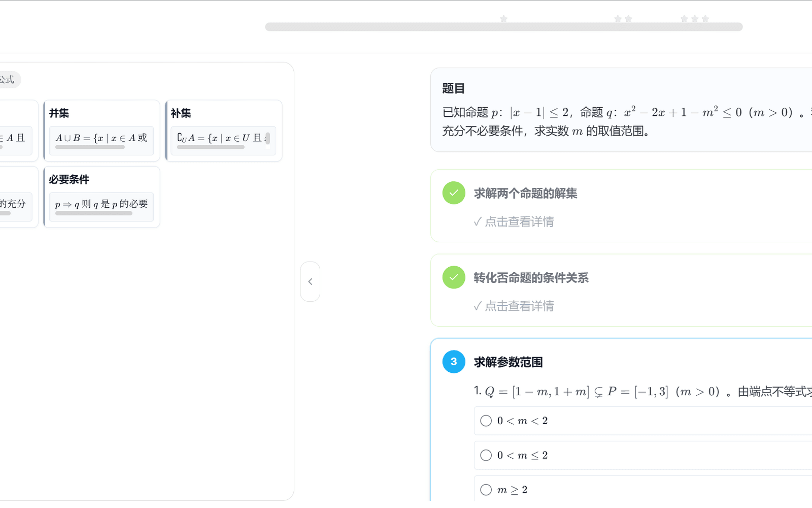Click the partially visible 公式 tag
The width and height of the screenshot is (812, 508).
pyautogui.click(x=8, y=80)
